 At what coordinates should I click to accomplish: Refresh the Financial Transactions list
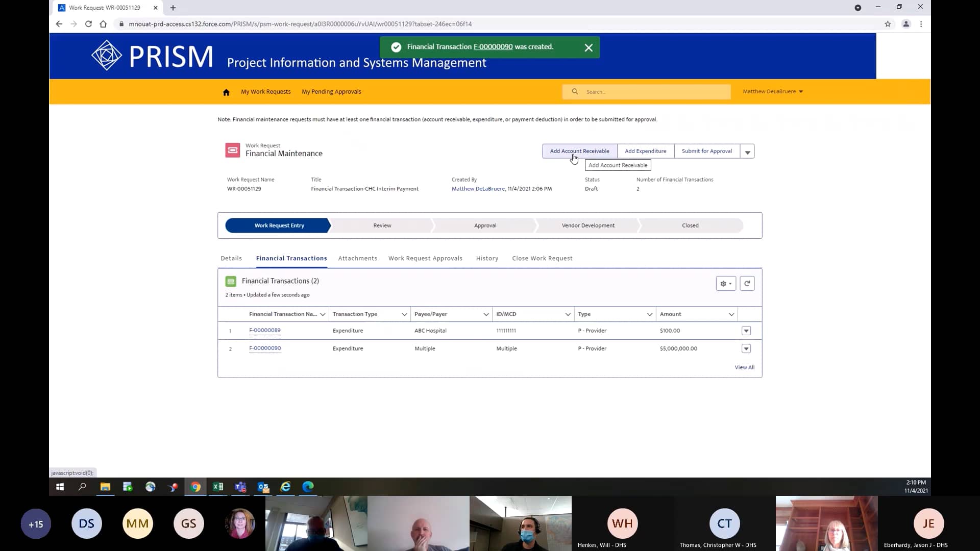(x=747, y=283)
